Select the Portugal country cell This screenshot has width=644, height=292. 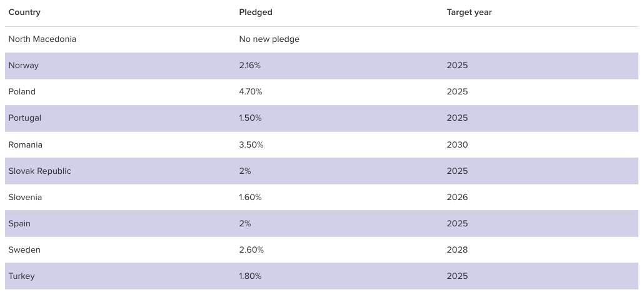coord(25,118)
